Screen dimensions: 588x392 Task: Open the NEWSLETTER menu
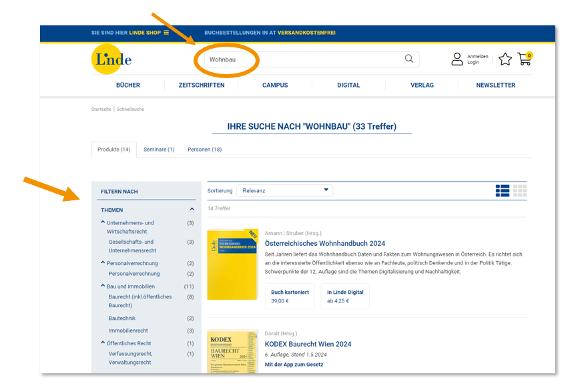[x=495, y=85]
